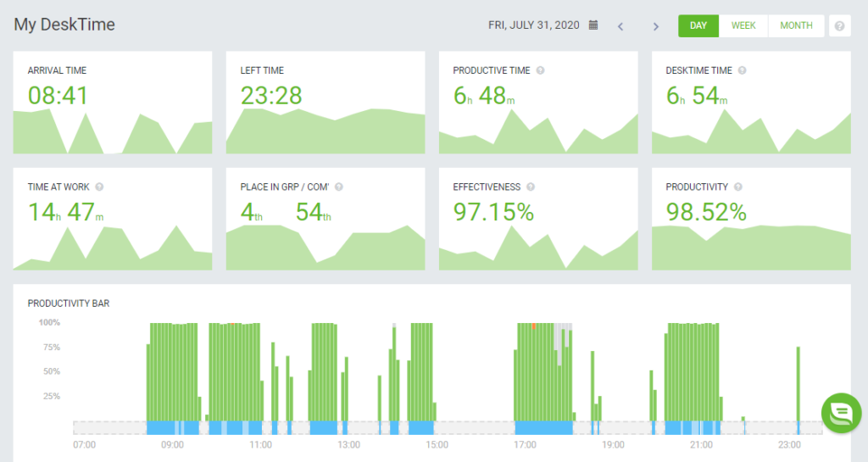
Task: Select the blue activity strip below 17:00 bars
Action: pos(543,428)
